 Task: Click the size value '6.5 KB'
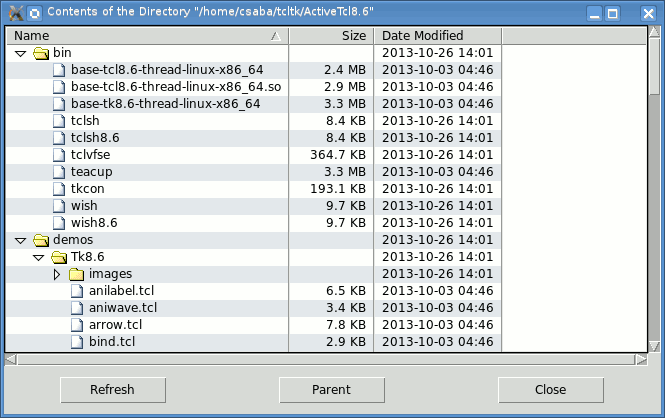pyautogui.click(x=346, y=291)
